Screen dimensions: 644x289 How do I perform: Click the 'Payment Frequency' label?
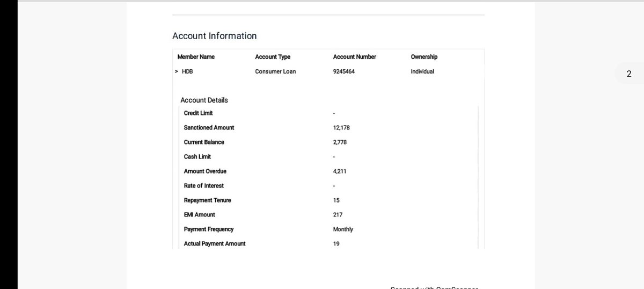click(x=208, y=229)
